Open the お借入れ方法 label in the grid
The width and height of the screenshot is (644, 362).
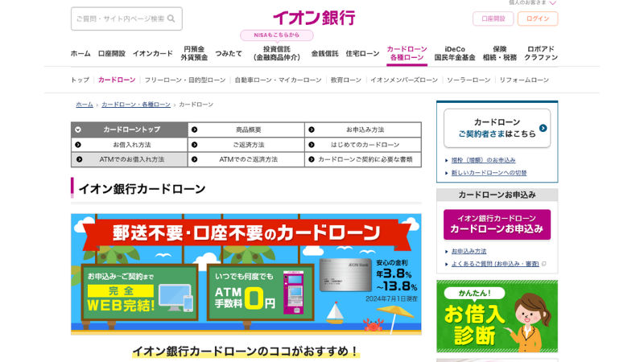(132, 145)
